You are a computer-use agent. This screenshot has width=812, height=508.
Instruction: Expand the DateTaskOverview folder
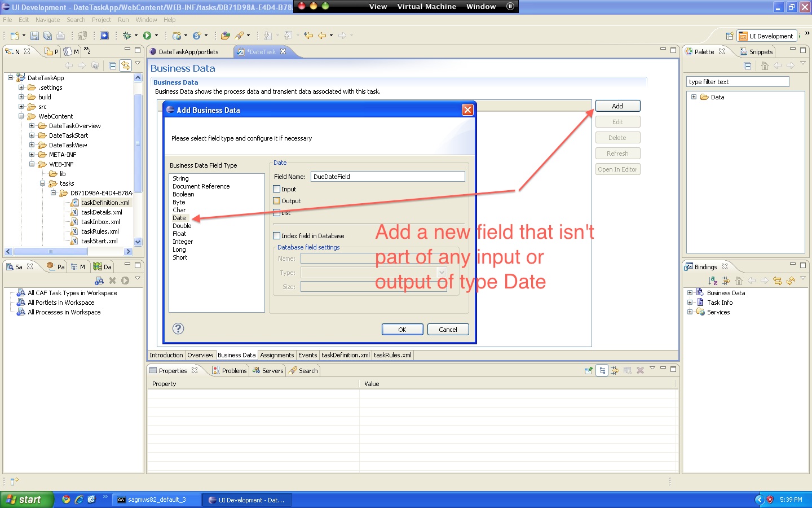click(x=32, y=126)
